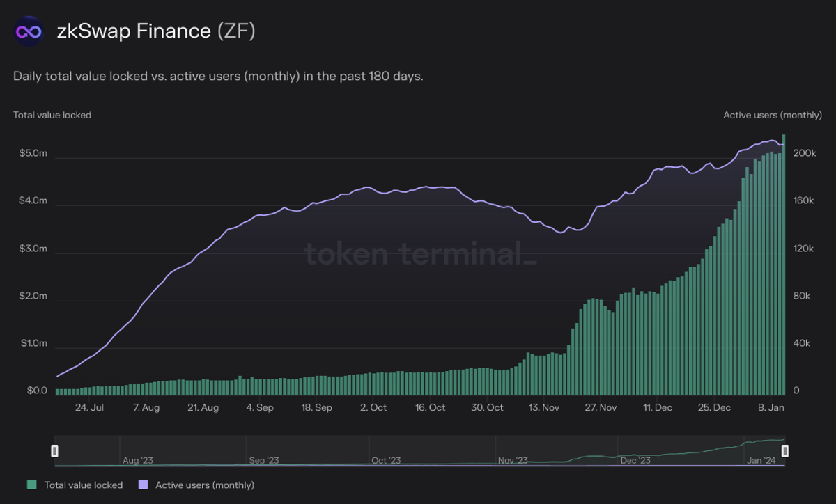Screen dimensions: 836x504
Task: Click the green Total value locked legend swatch
Action: click(31, 485)
